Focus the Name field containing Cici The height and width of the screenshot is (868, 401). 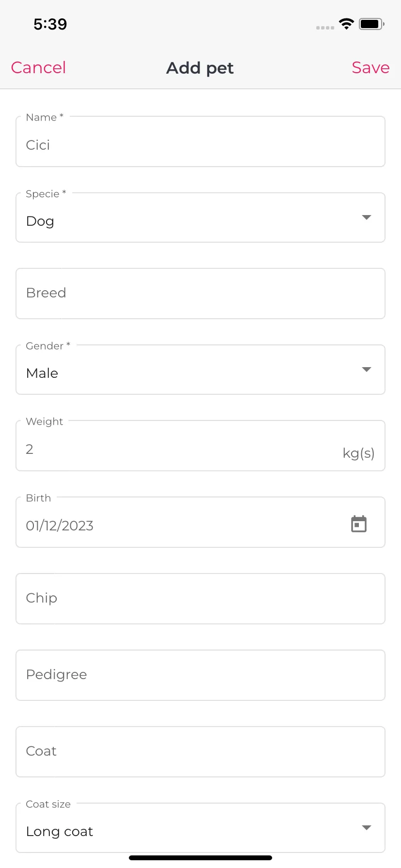(x=200, y=141)
